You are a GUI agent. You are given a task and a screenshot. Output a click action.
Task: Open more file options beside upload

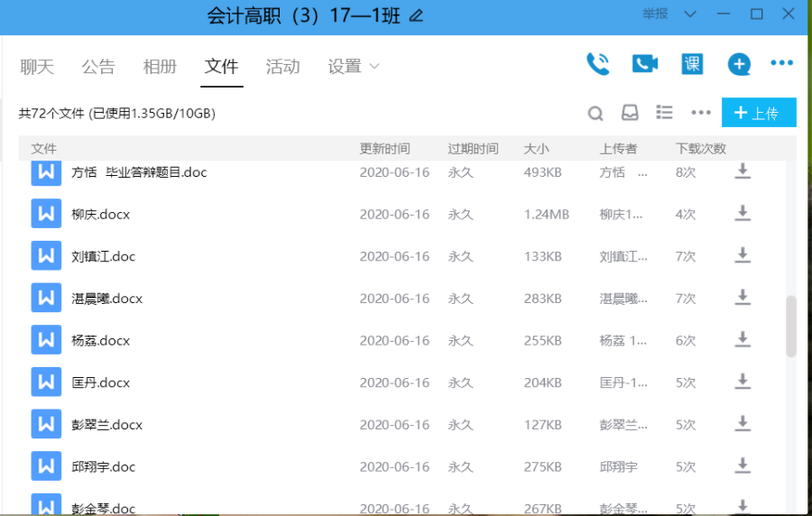(x=701, y=112)
